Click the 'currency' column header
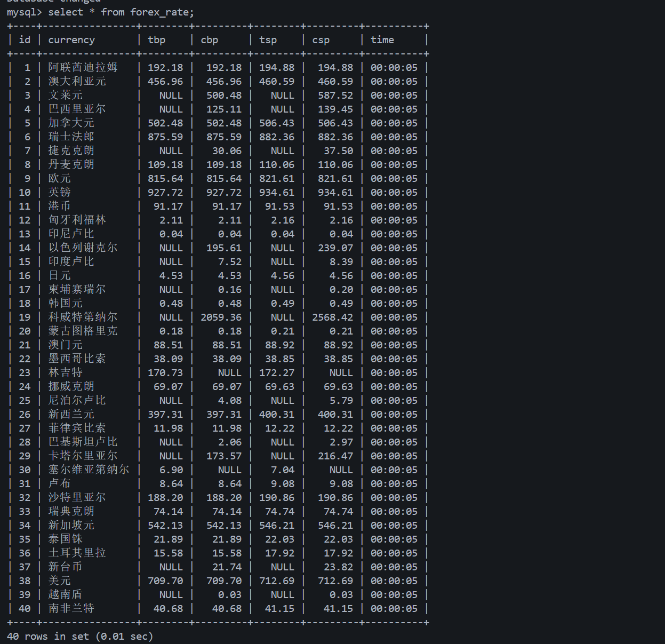The image size is (665, 644). click(x=71, y=39)
